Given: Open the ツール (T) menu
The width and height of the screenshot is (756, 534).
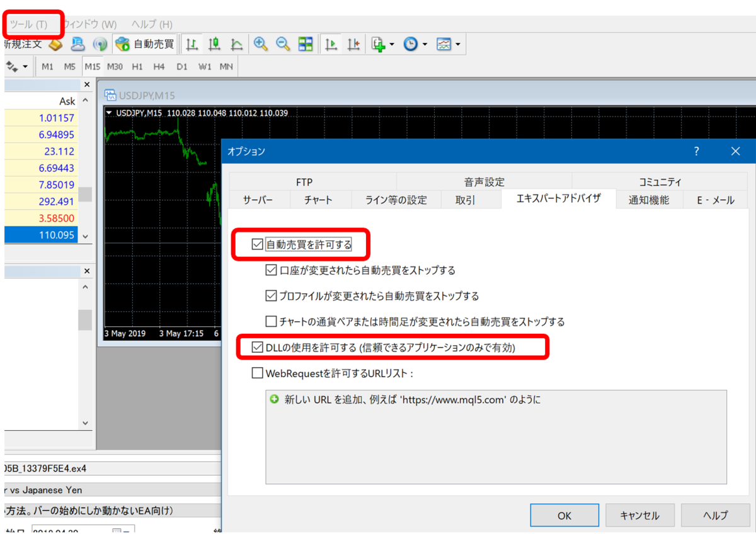Looking at the screenshot, I should 28,24.
